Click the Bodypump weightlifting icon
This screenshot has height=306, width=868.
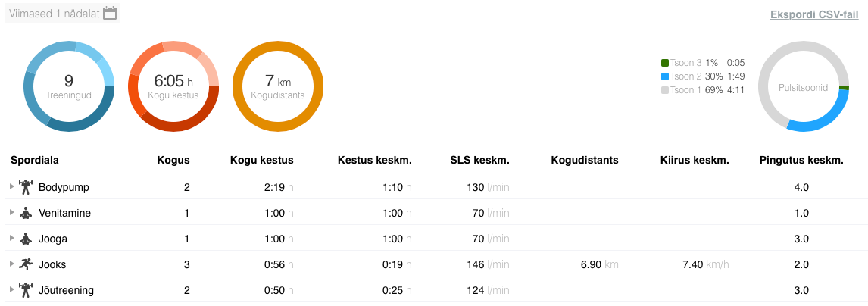[x=26, y=187]
